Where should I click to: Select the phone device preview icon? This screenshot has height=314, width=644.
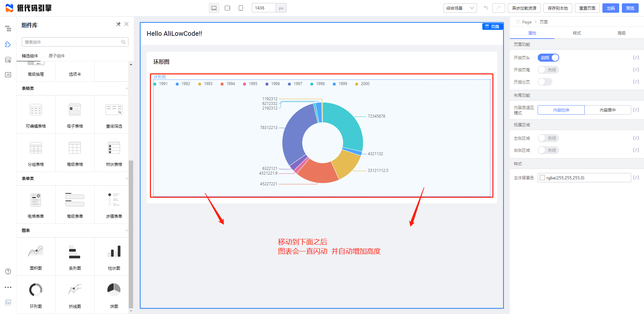241,8
